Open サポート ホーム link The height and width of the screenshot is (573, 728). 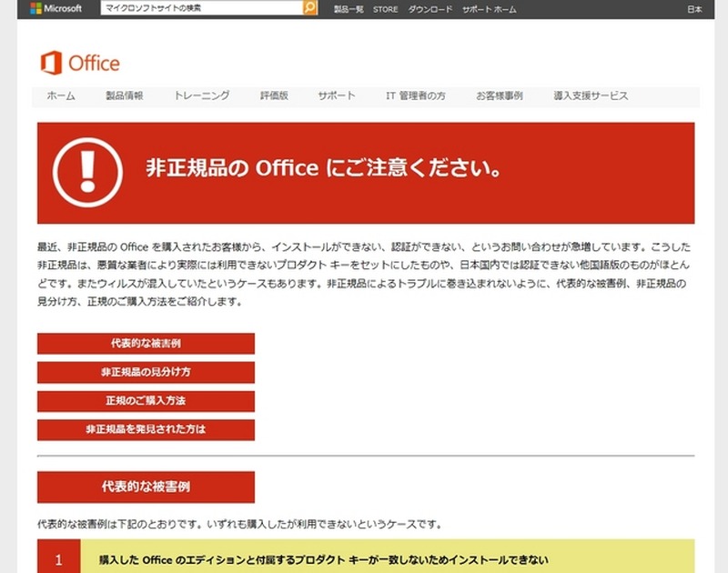coord(489,9)
